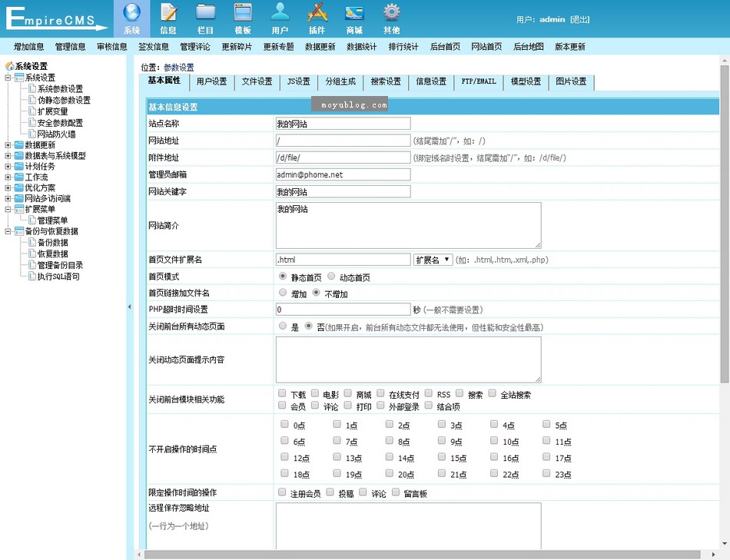The image size is (730, 560).
Task: Click the folder icon of 计划任务
Action: coord(19,166)
